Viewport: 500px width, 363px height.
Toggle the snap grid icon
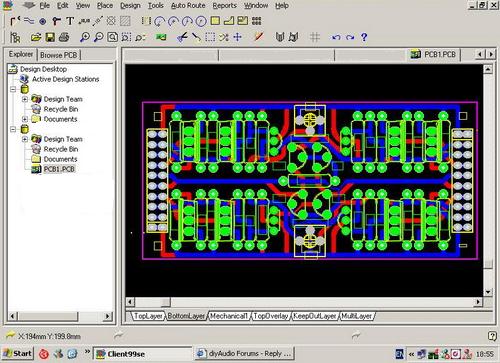pyautogui.click(x=315, y=37)
